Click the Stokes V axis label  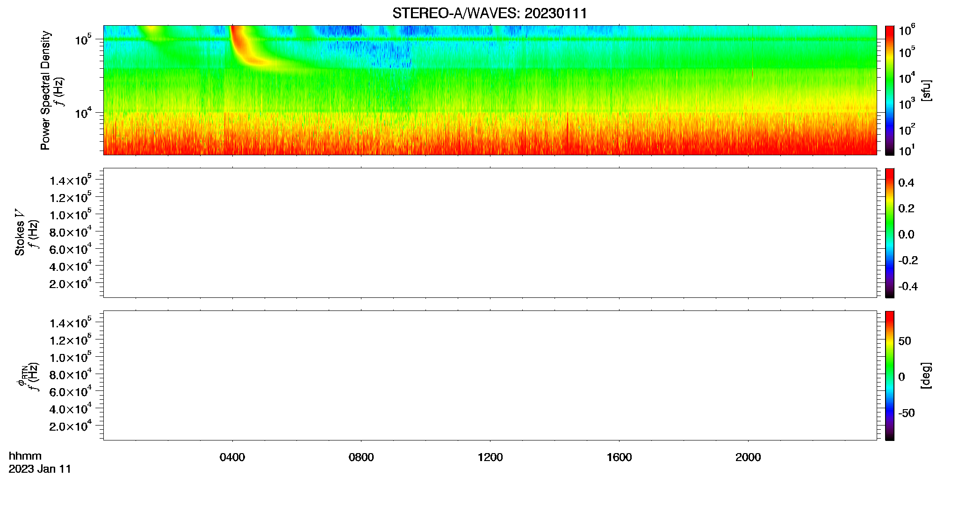point(20,232)
